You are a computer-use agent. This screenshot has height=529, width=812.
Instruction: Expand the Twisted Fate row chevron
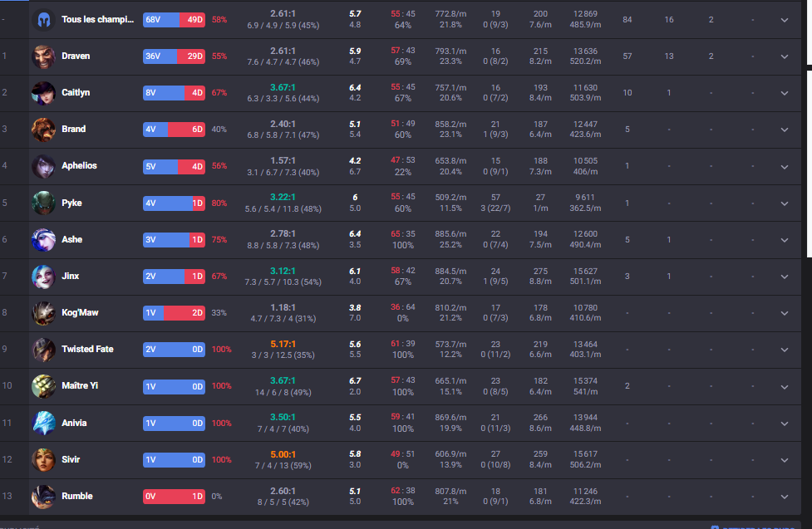pyautogui.click(x=785, y=350)
